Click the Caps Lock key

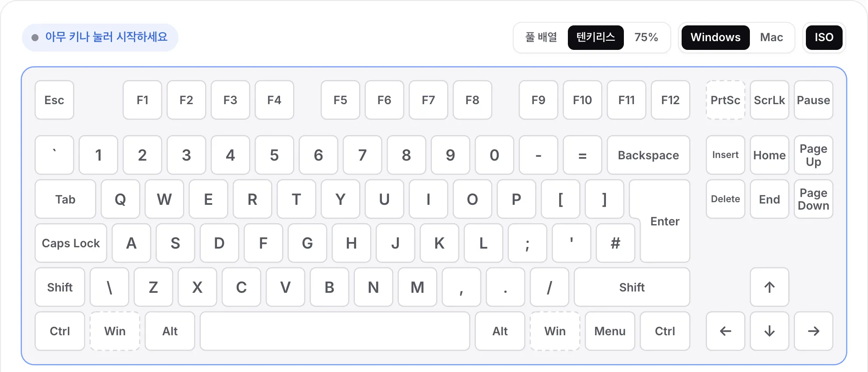pos(71,243)
